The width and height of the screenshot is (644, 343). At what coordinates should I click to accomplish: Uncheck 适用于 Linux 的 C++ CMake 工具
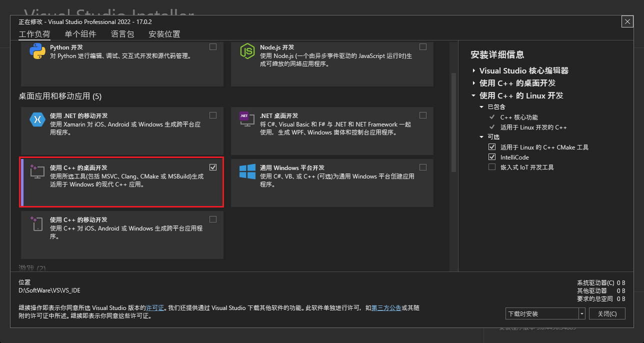tap(491, 146)
